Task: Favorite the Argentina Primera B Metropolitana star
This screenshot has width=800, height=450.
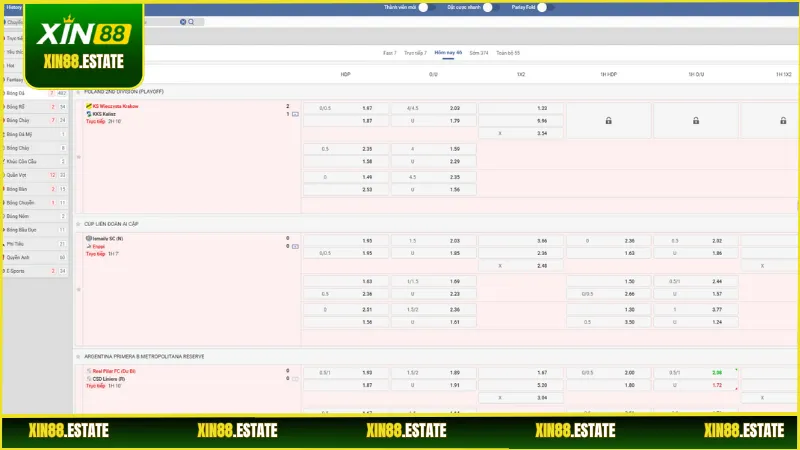Action: [79, 357]
